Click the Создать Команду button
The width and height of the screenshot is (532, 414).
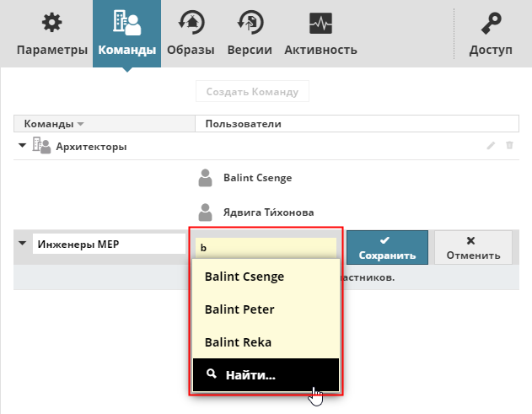(252, 91)
